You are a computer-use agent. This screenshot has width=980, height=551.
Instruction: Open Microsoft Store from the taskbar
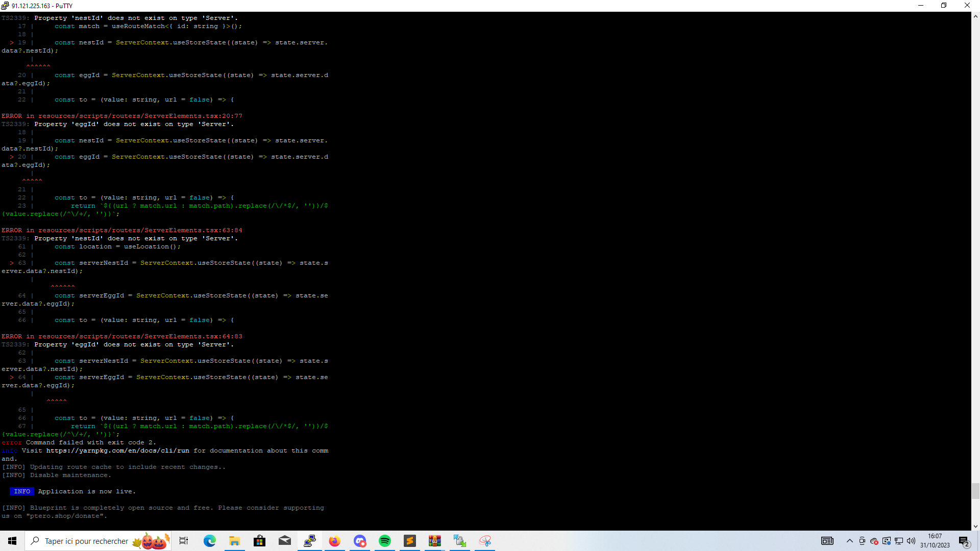(259, 541)
